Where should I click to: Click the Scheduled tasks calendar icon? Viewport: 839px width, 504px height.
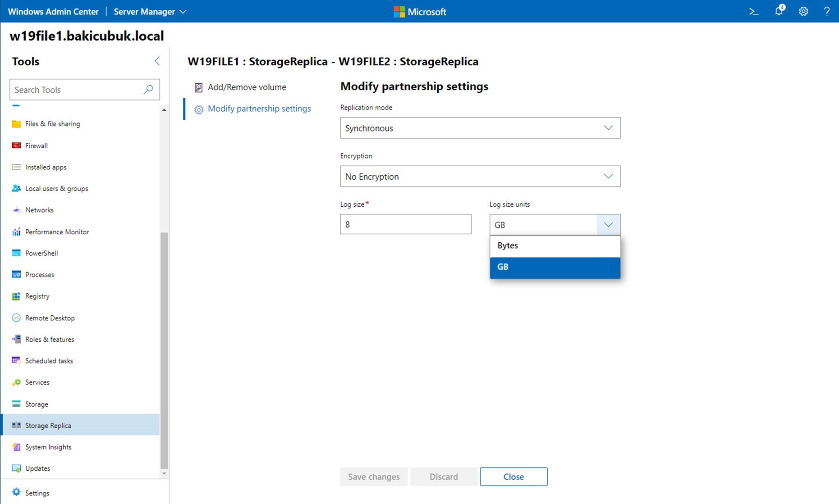[x=16, y=360]
